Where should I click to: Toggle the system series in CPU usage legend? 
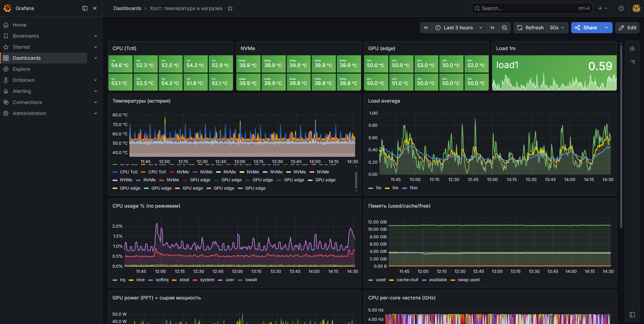pos(207,280)
